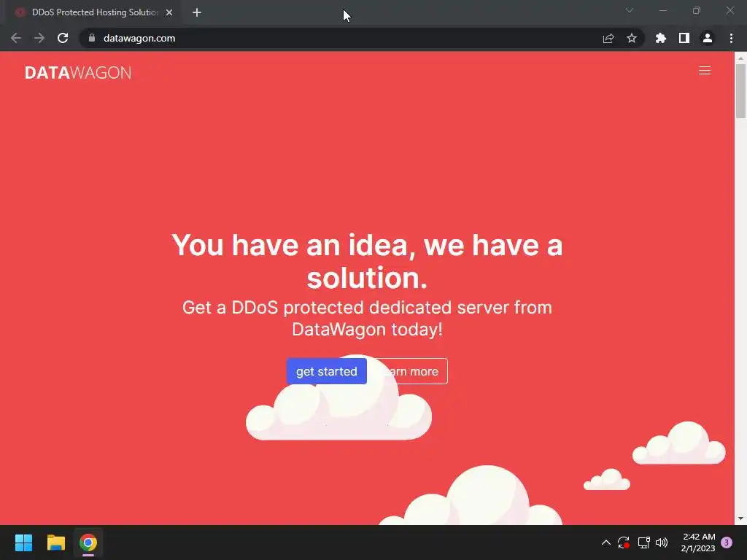The height and width of the screenshot is (560, 747).
Task: Click the scrollbar up arrow
Action: click(x=740, y=58)
